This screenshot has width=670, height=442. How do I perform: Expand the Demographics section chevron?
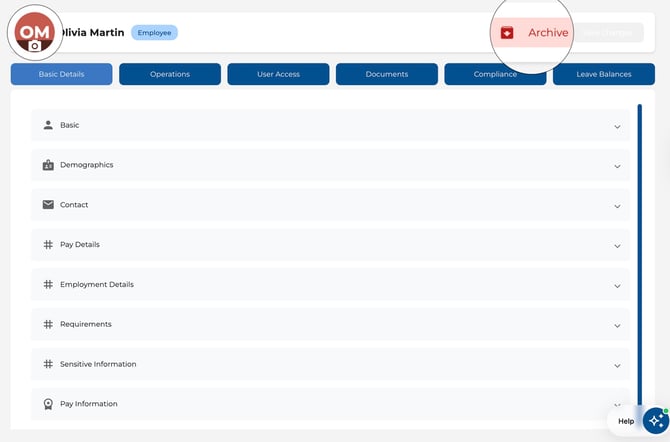pyautogui.click(x=617, y=166)
